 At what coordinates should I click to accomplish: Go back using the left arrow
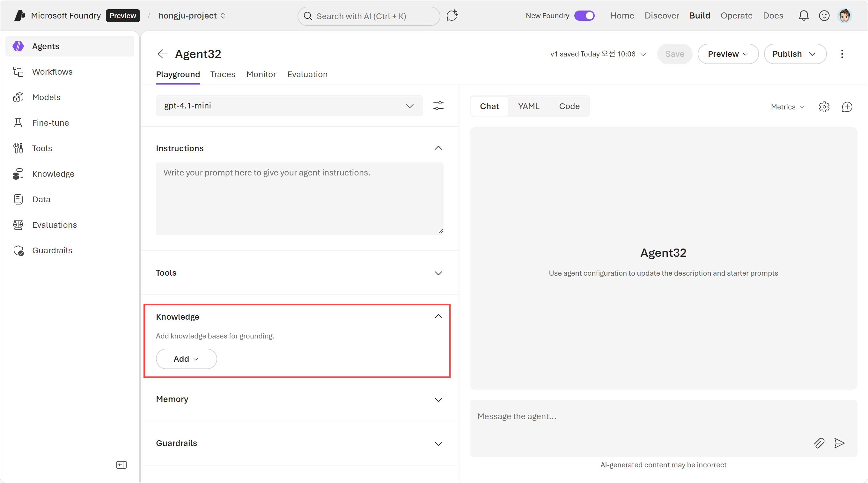coord(163,54)
